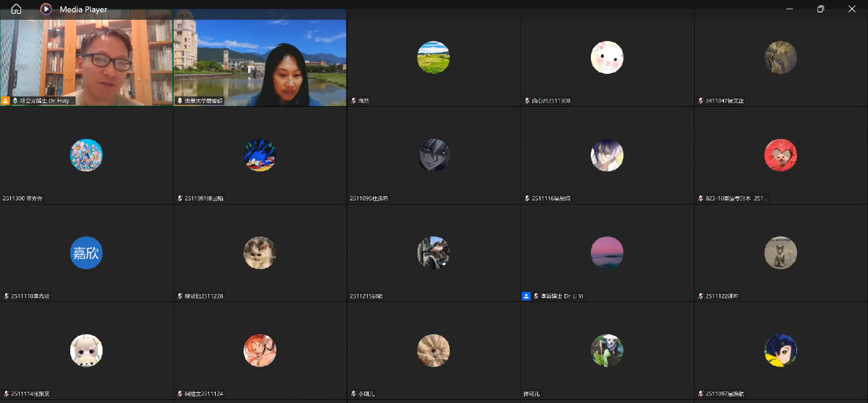Click the pink sunset avatar of Dr. Li Yi
The height and width of the screenshot is (403, 868).
point(607,253)
